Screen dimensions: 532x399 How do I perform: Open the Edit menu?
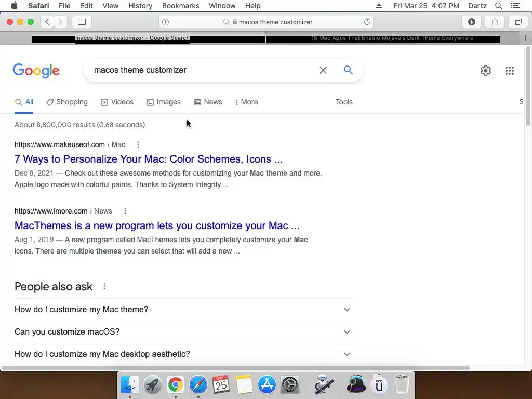click(86, 6)
